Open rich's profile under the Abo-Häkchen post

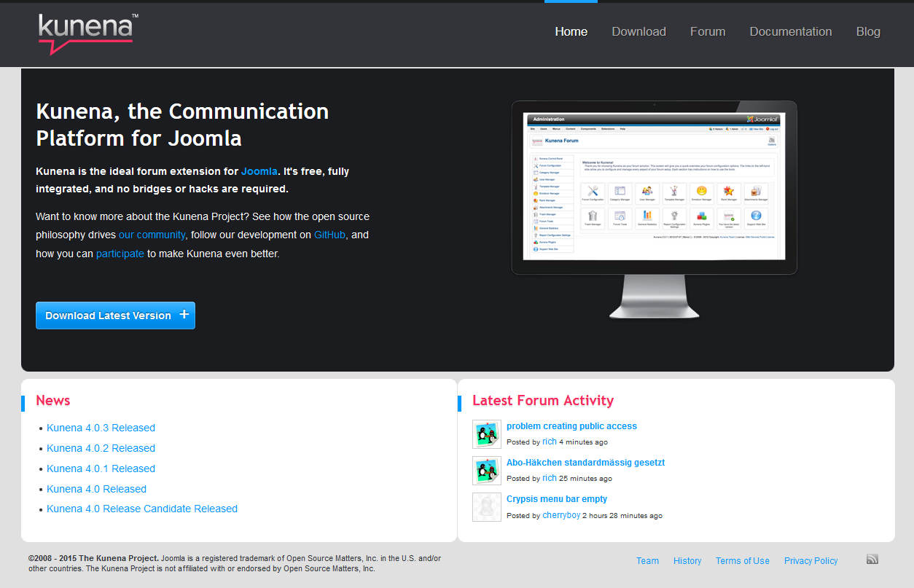(550, 478)
